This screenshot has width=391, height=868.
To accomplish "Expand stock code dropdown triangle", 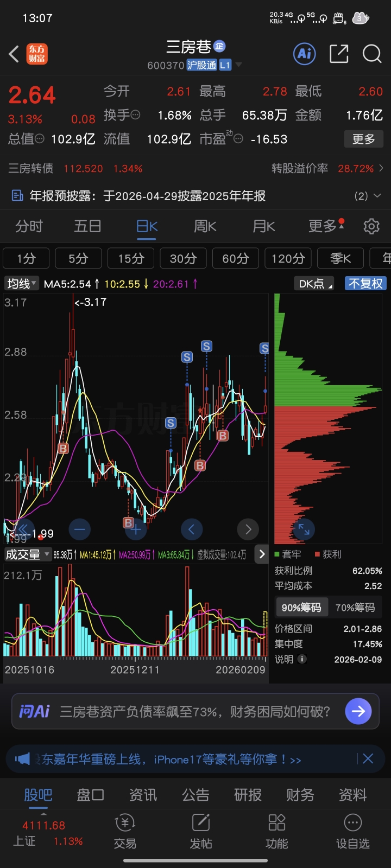I will point(238,65).
